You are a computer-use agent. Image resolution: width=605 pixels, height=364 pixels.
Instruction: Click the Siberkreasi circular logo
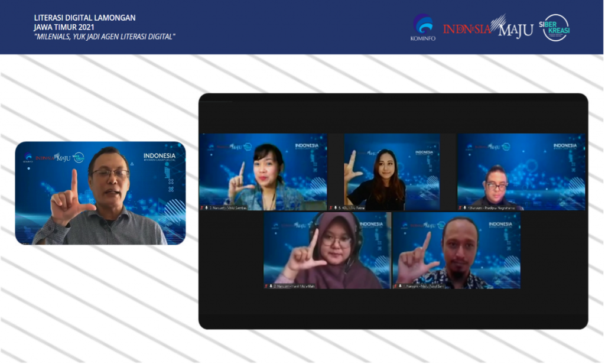(555, 27)
